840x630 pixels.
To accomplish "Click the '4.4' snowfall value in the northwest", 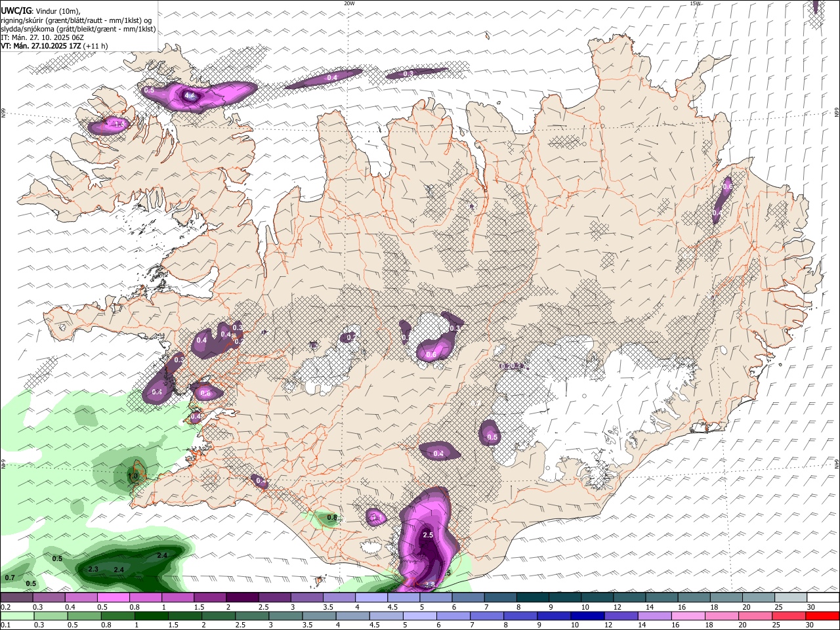I will (190, 96).
